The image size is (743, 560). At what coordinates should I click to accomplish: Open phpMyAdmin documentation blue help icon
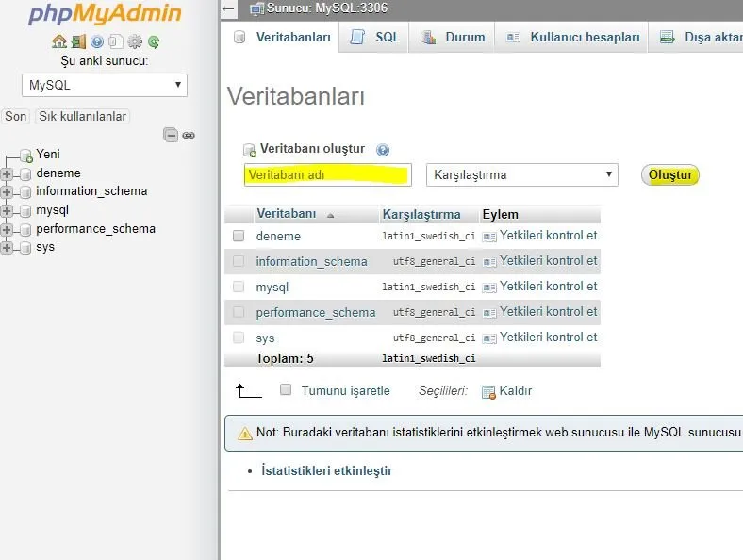click(97, 41)
